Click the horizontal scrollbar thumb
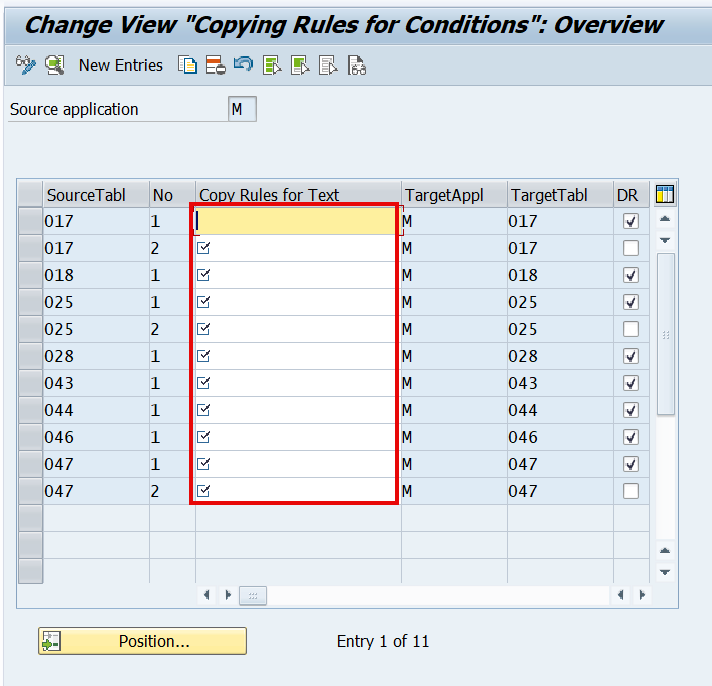This screenshot has width=712, height=686. [253, 596]
